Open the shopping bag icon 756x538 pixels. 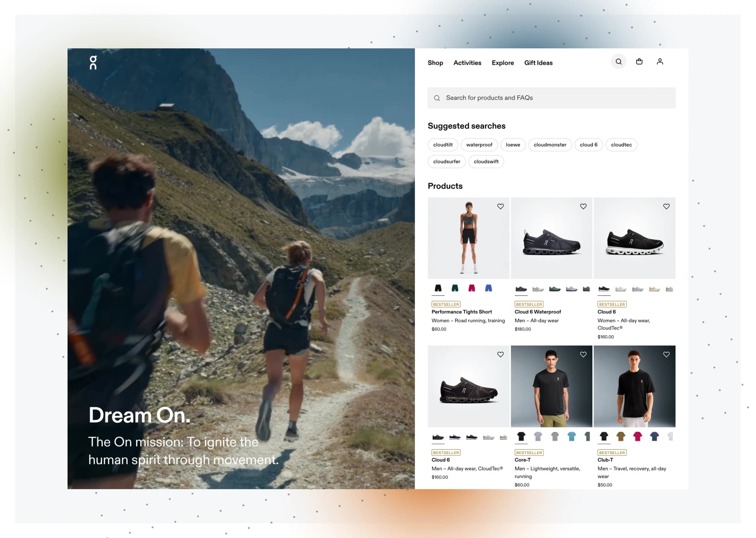[x=639, y=61]
